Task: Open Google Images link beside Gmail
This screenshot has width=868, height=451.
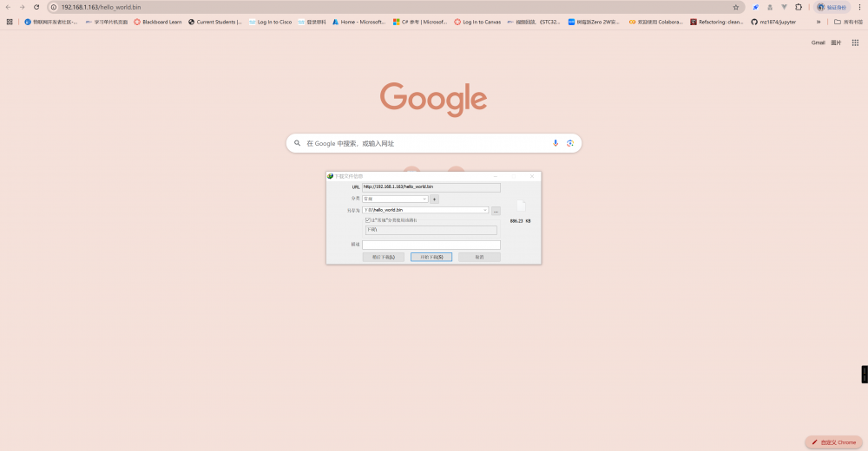Action: tap(836, 42)
